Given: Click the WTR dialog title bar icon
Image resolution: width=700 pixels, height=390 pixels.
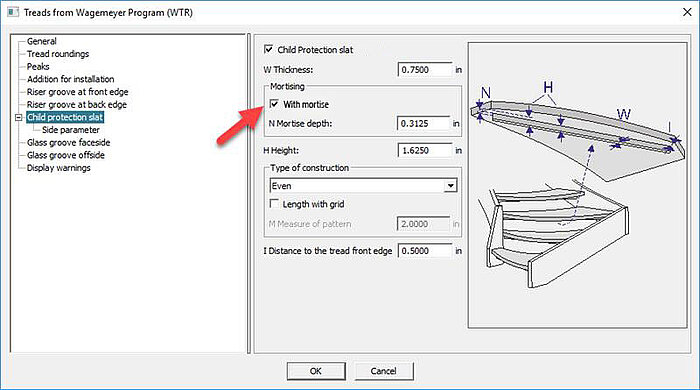Looking at the screenshot, I should click(13, 12).
